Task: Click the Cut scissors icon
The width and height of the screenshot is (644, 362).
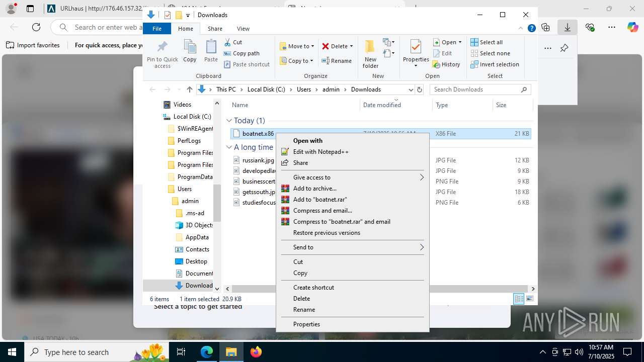Action: point(227,42)
